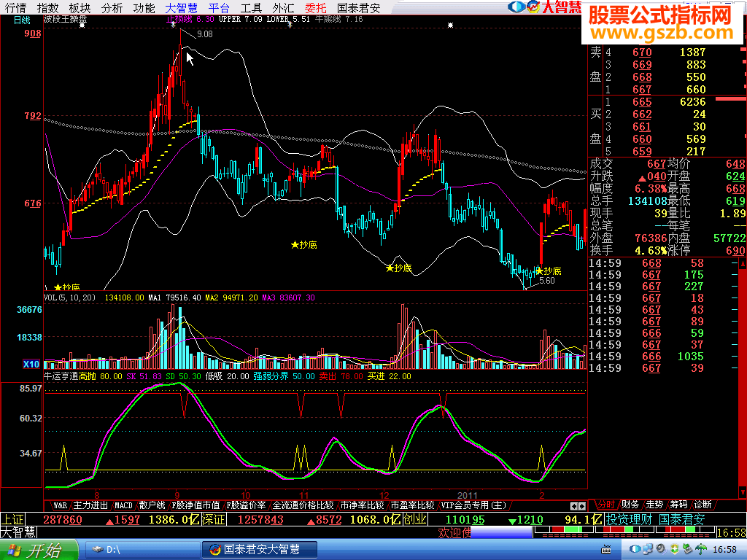Switch to the 市盈率比较 tab
The width and height of the screenshot is (747, 560).
[x=413, y=505]
